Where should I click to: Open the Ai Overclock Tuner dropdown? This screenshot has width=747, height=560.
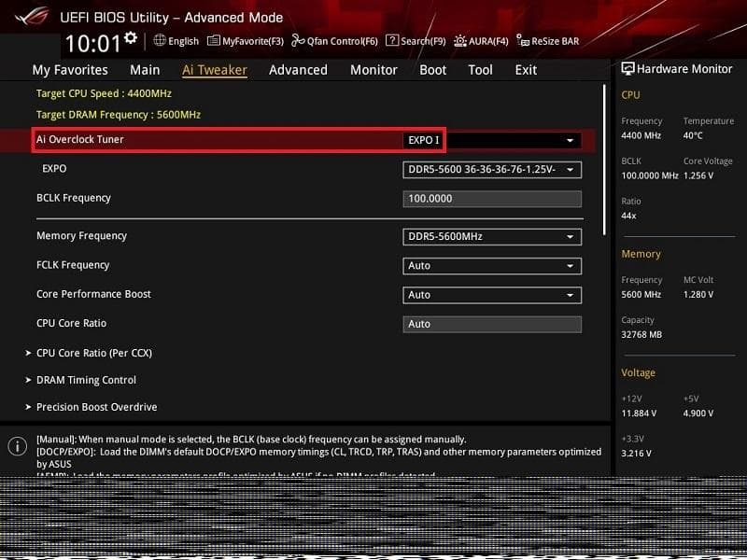492,141
